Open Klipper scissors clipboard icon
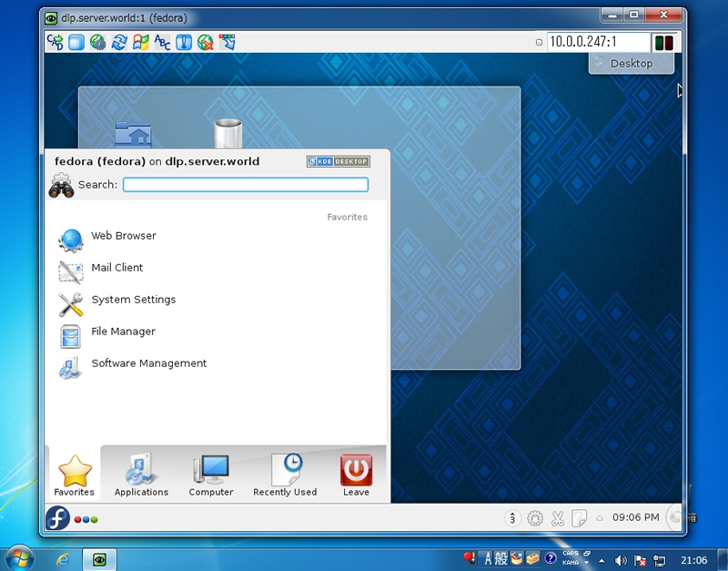728x571 pixels. point(557,517)
